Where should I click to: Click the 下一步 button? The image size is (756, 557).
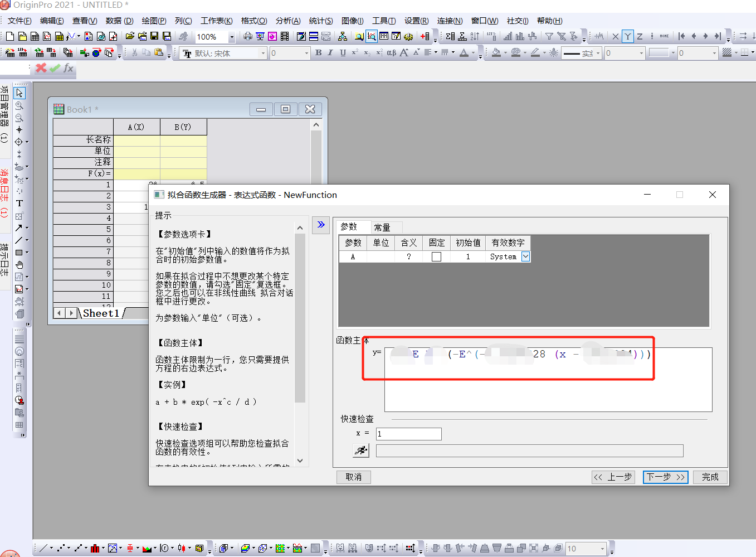(x=665, y=477)
